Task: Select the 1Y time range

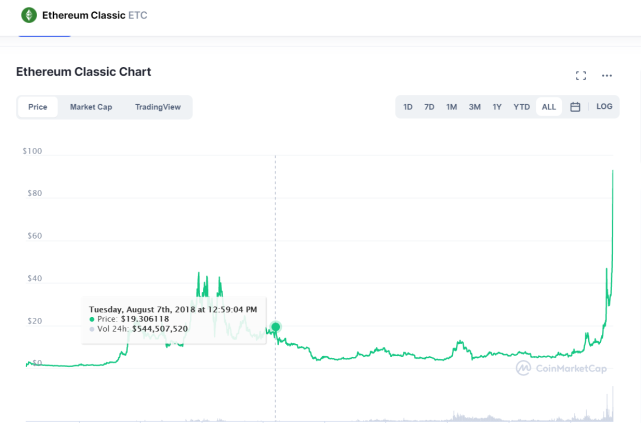Action: click(x=497, y=107)
